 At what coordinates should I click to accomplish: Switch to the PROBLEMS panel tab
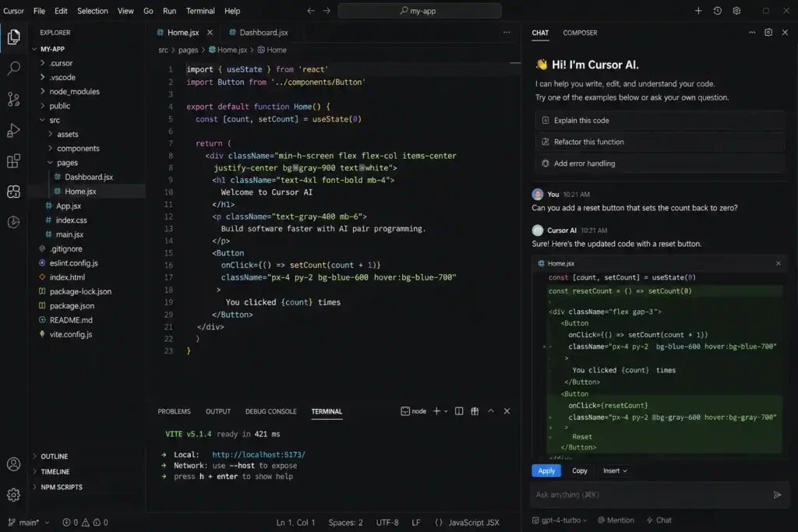pyautogui.click(x=174, y=411)
